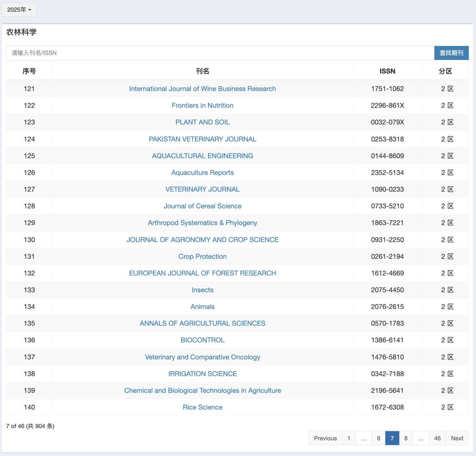
Task: Open the VETERINARY JOURNAL link
Action: [x=202, y=189]
